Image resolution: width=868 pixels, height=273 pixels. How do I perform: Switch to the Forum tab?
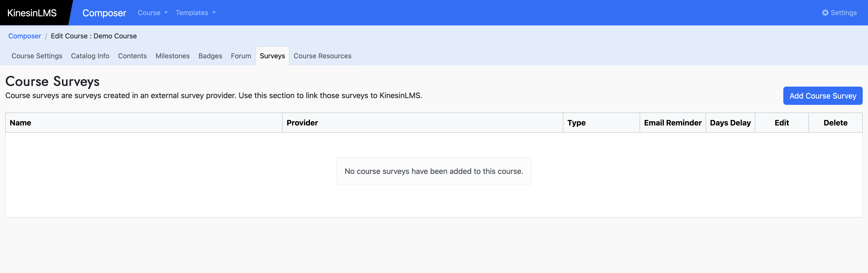point(241,56)
